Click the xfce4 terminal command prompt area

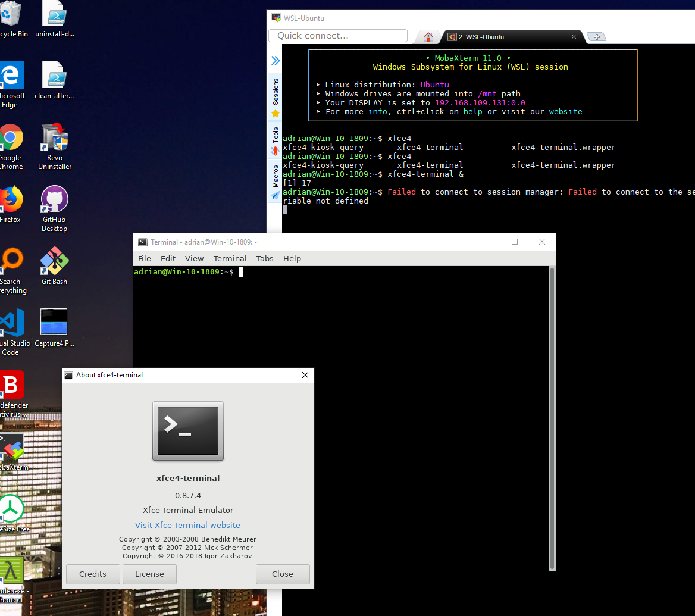click(340, 418)
